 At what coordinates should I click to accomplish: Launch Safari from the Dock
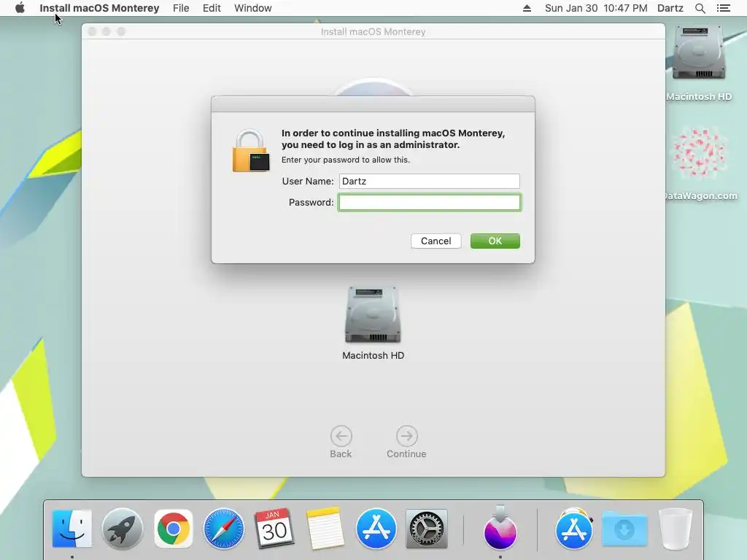tap(224, 529)
